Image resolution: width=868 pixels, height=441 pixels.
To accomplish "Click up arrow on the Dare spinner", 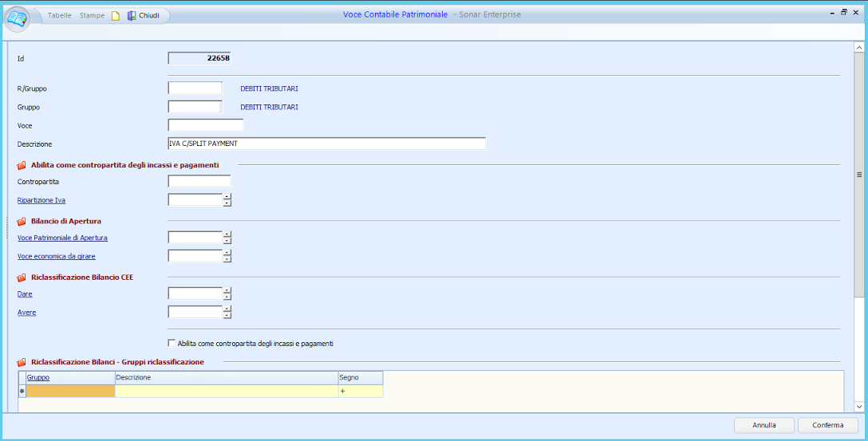I will (227, 290).
